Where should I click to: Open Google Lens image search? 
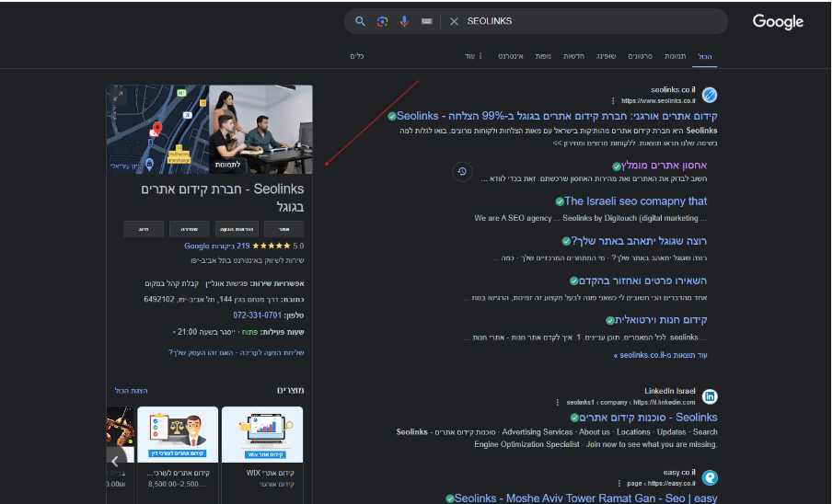pos(382,21)
